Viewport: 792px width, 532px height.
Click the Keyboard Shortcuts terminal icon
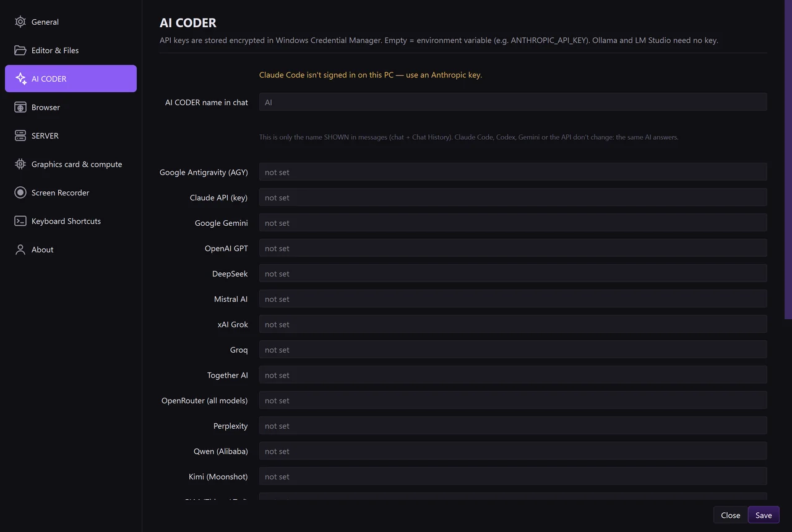20,221
